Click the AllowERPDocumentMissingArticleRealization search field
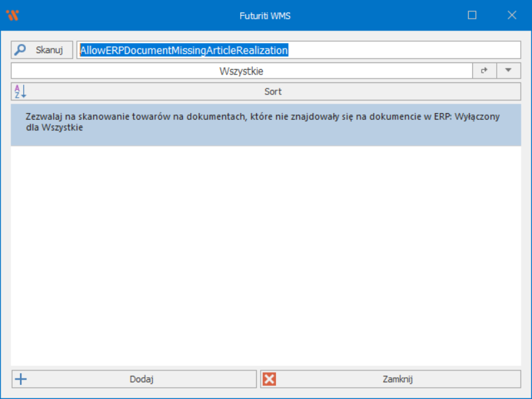532x399 pixels. [184, 50]
